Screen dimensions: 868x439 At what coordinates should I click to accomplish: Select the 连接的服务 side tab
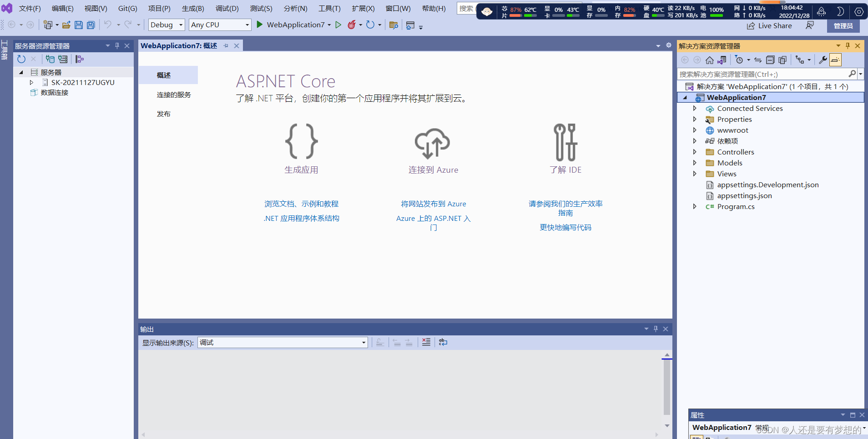[174, 95]
